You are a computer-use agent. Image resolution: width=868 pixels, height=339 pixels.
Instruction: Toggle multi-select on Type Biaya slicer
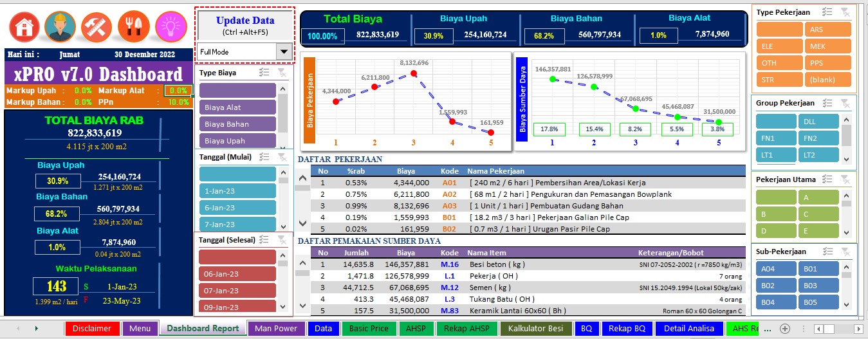[x=264, y=73]
